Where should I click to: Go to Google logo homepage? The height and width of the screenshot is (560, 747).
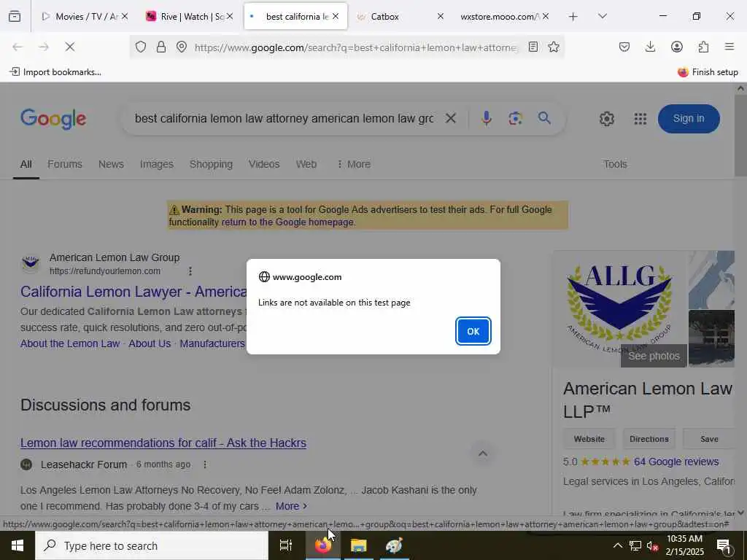coord(53,119)
